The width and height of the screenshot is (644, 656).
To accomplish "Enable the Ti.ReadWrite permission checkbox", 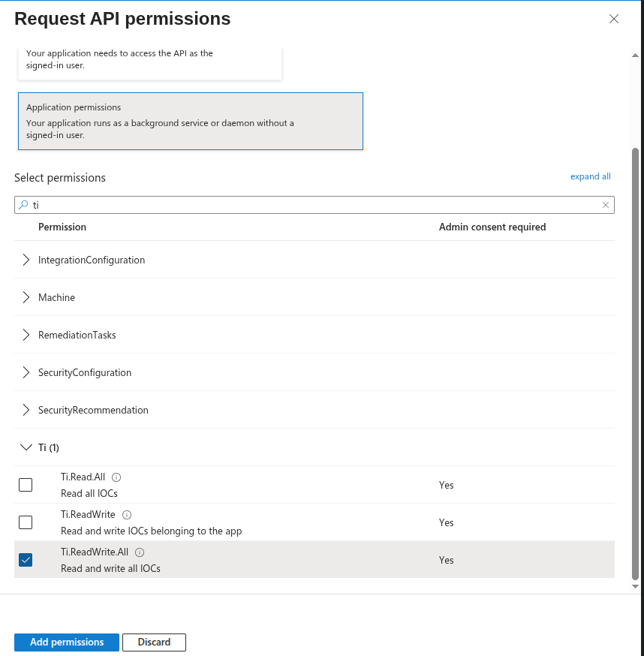I will click(26, 522).
